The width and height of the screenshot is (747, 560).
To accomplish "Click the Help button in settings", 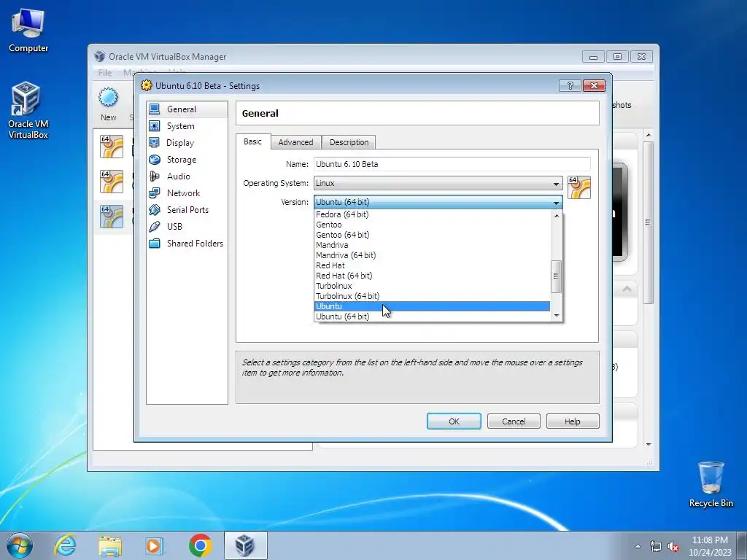I will 572,421.
